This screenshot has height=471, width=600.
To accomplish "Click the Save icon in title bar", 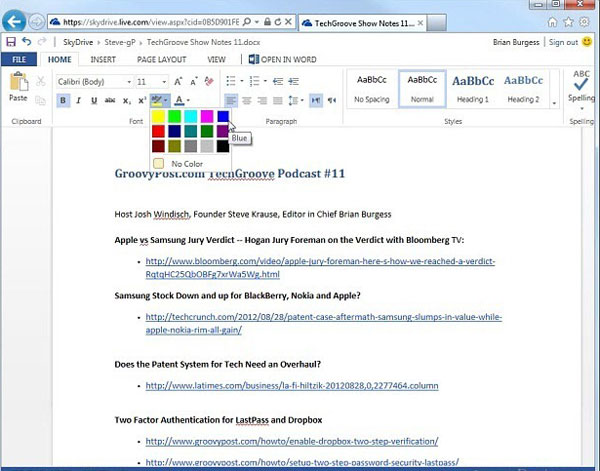I will pos(11,42).
